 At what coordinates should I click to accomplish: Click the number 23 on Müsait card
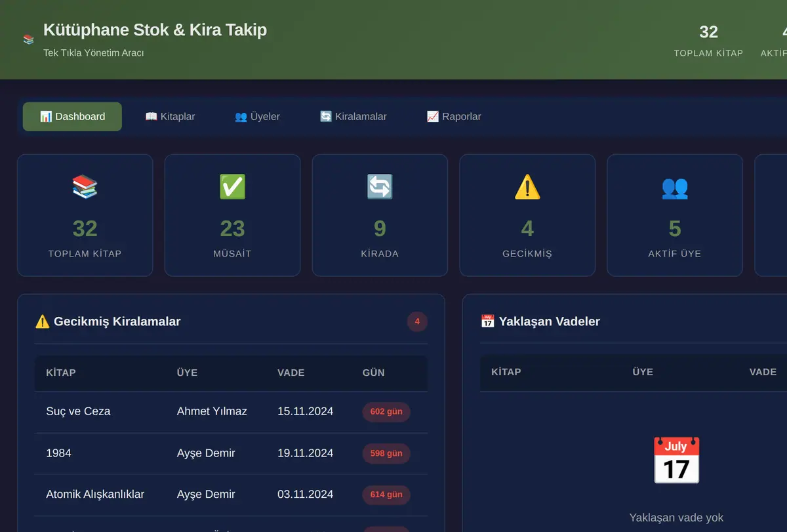pos(232,228)
